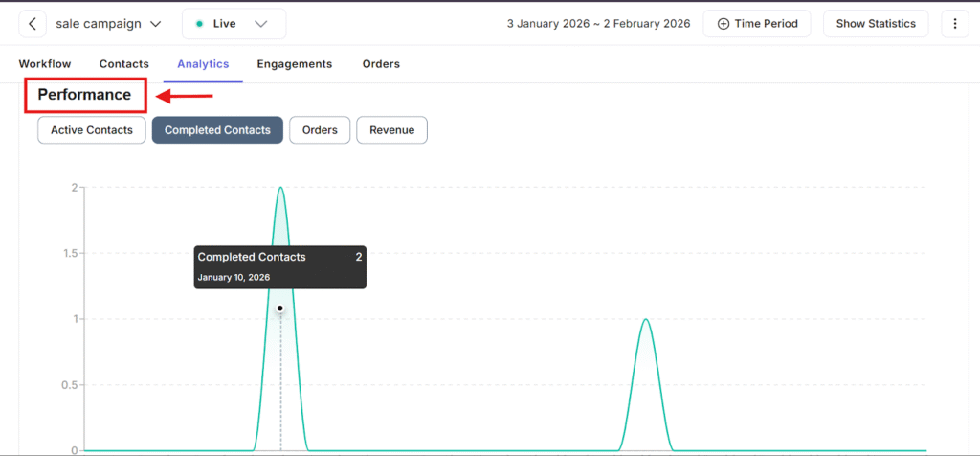Toggle the Active Contacts chart filter

(92, 130)
